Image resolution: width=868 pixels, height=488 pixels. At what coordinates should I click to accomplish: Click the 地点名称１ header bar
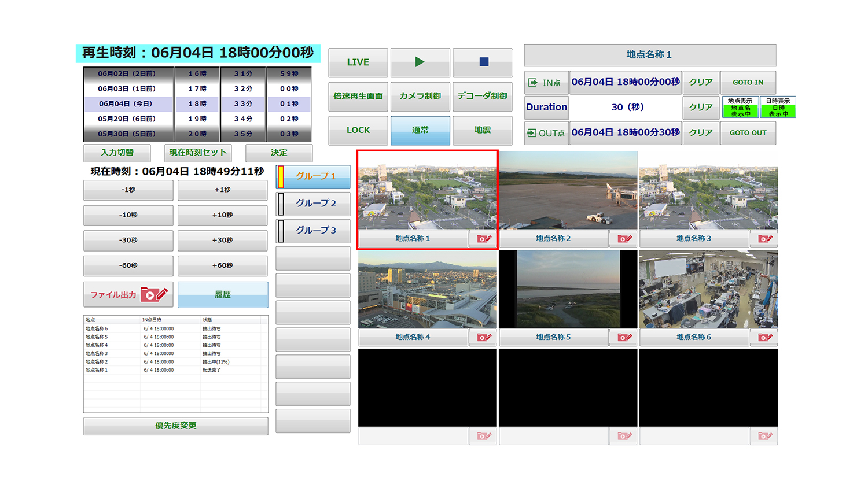[x=650, y=55]
